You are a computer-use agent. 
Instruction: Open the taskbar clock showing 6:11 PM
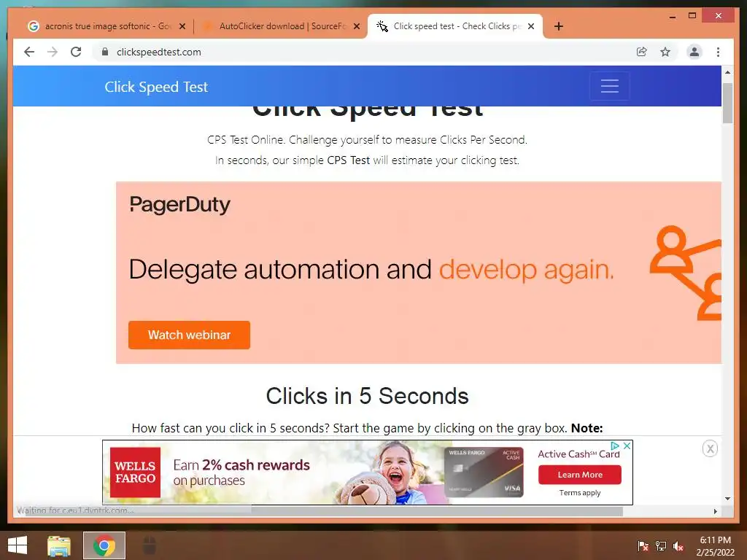pyautogui.click(x=715, y=546)
